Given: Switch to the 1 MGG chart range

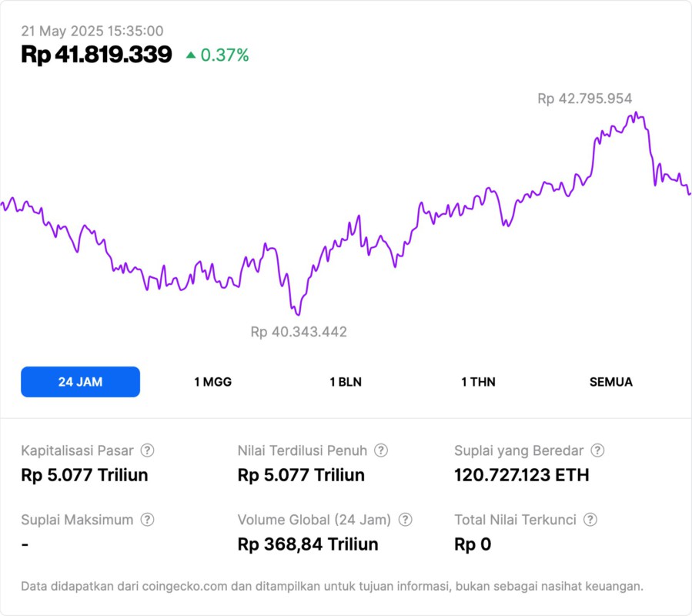Looking at the screenshot, I should point(213,382).
